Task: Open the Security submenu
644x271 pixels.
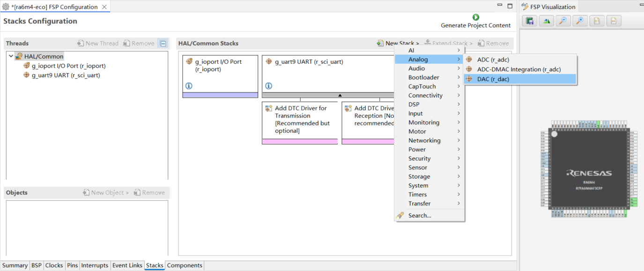Action: (x=429, y=158)
